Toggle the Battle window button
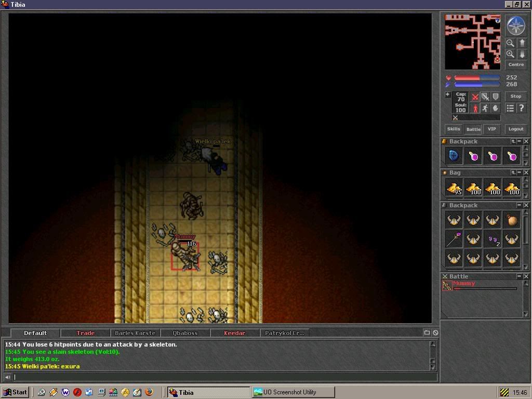The image size is (532, 399). pyautogui.click(x=473, y=129)
